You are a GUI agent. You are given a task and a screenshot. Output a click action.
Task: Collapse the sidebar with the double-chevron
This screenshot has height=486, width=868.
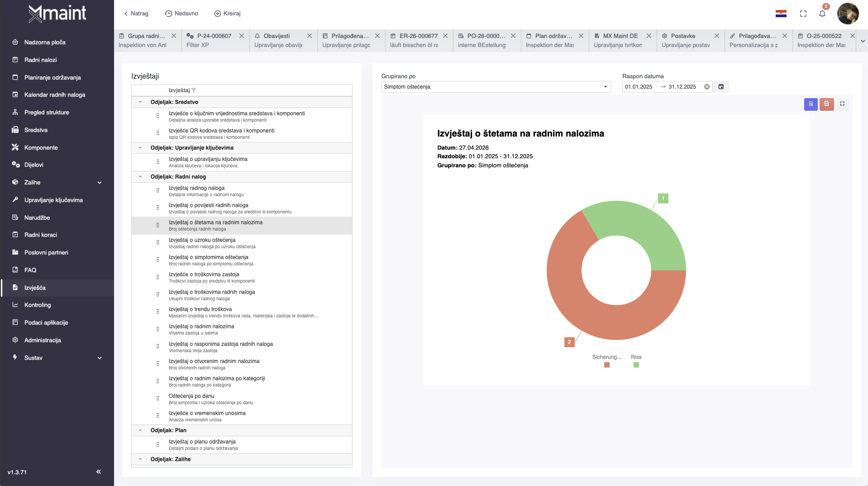click(x=99, y=472)
